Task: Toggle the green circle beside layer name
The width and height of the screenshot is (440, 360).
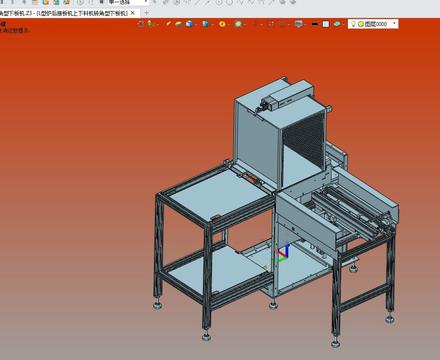Action: [361, 24]
